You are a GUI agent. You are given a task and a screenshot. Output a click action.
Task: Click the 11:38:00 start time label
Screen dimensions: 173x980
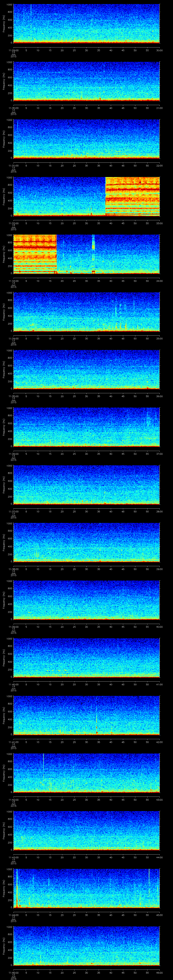pyautogui.click(x=13, y=569)
